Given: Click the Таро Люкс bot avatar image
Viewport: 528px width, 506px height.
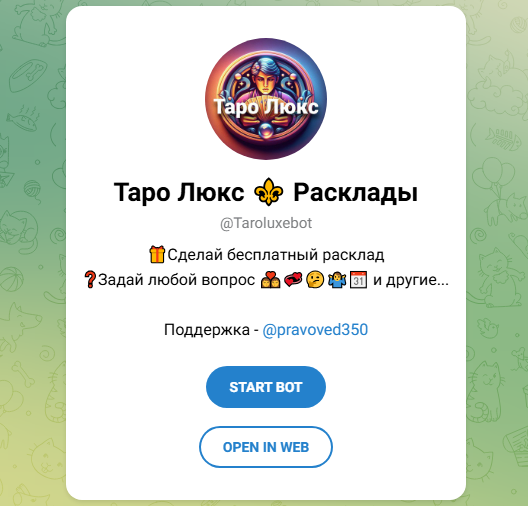Looking at the screenshot, I should click(x=266, y=99).
